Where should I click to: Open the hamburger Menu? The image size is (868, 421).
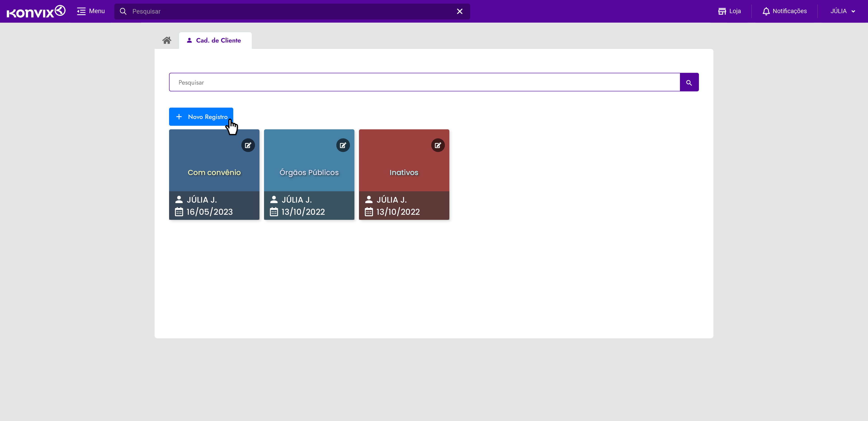point(91,12)
